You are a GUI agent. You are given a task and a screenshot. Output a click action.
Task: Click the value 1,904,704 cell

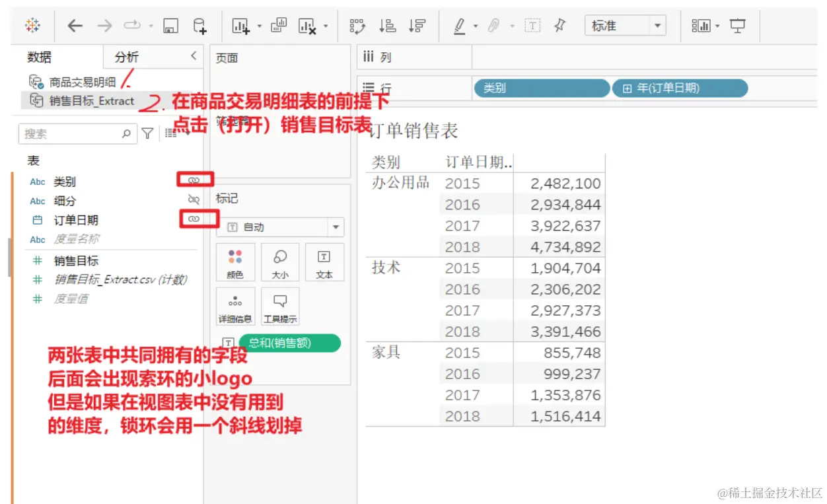pos(565,268)
